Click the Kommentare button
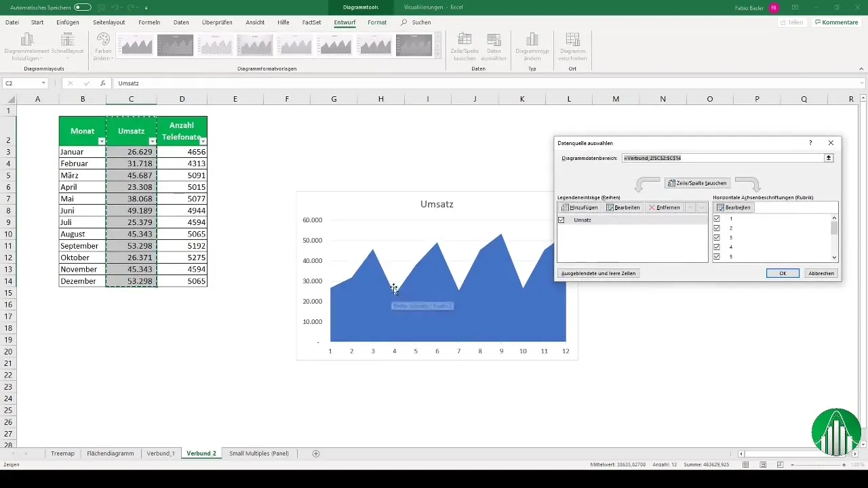 pyautogui.click(x=837, y=22)
